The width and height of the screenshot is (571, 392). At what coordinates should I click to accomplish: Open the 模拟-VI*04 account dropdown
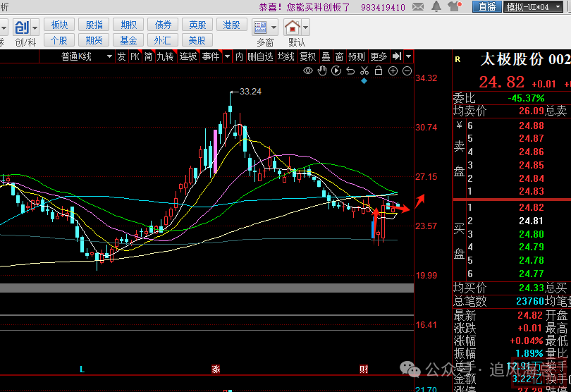pos(534,6)
